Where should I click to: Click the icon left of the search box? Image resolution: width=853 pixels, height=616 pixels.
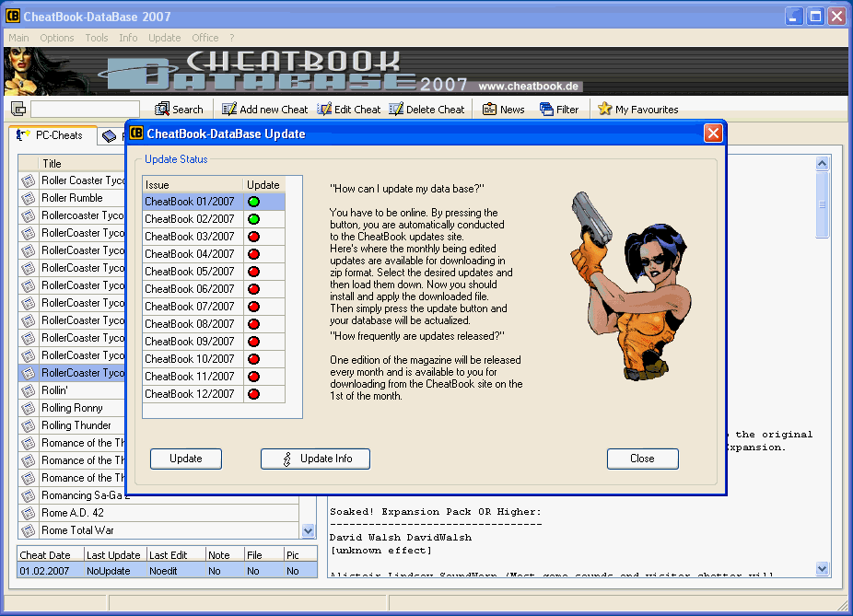pyautogui.click(x=18, y=109)
